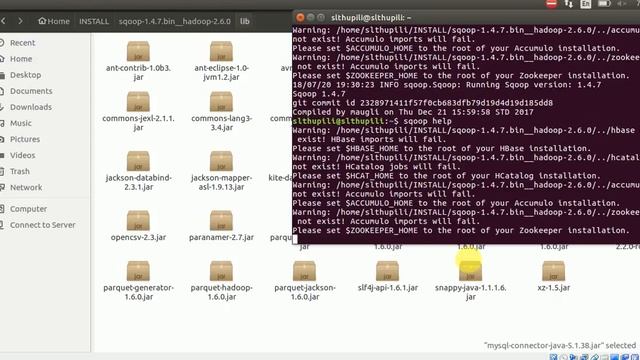
Task: Select parquet-hadoop-1.6.0.jar file icon
Action: [221, 271]
